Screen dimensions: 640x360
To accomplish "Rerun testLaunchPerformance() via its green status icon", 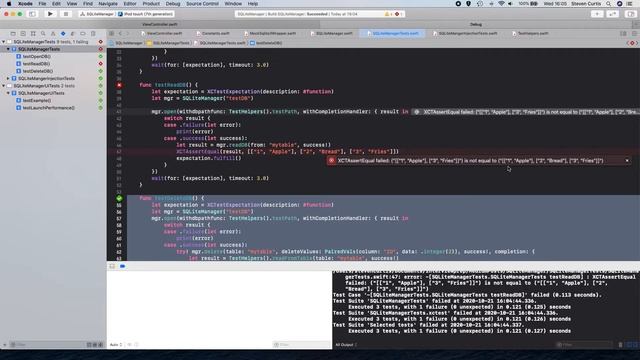I will pyautogui.click(x=100, y=108).
